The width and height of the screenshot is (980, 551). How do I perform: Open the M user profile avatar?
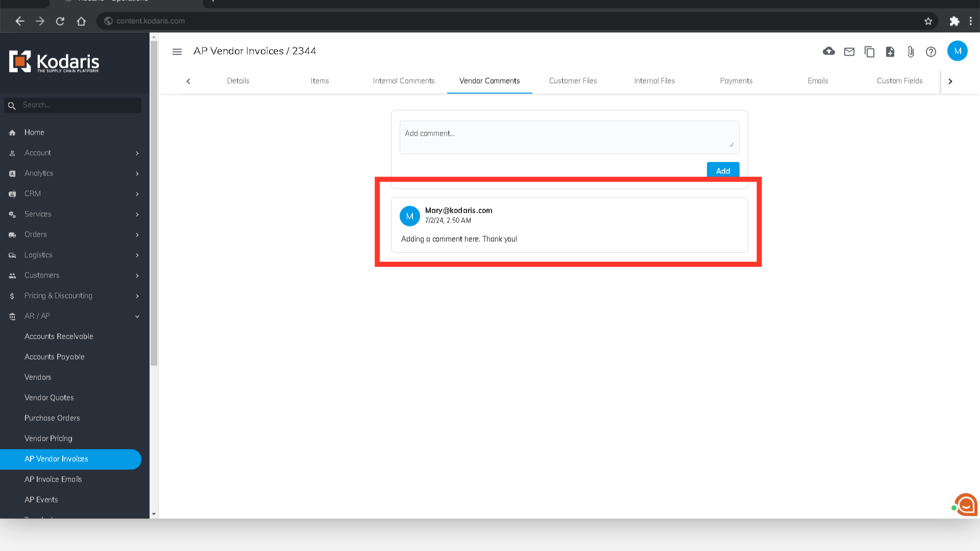957,51
